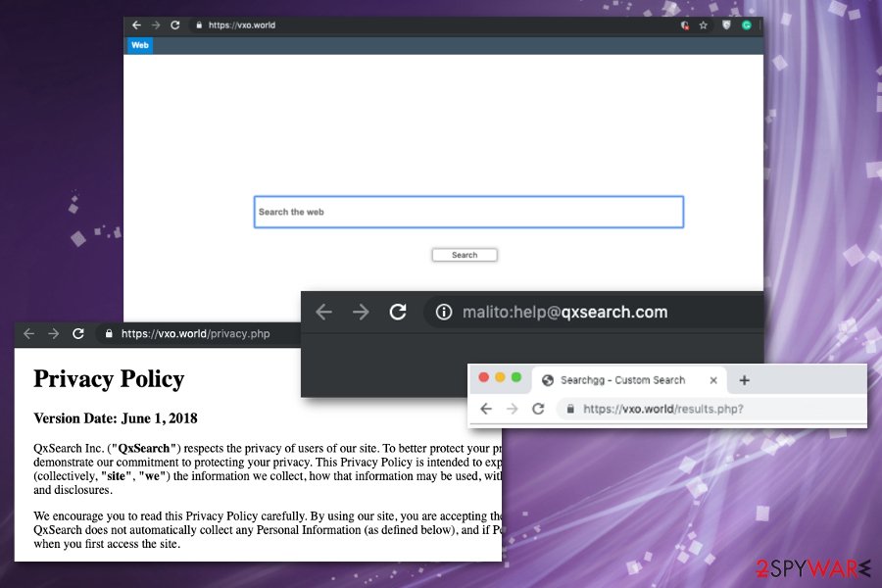
Task: Click the green maximize button of Searchgg window
Action: coord(516,377)
